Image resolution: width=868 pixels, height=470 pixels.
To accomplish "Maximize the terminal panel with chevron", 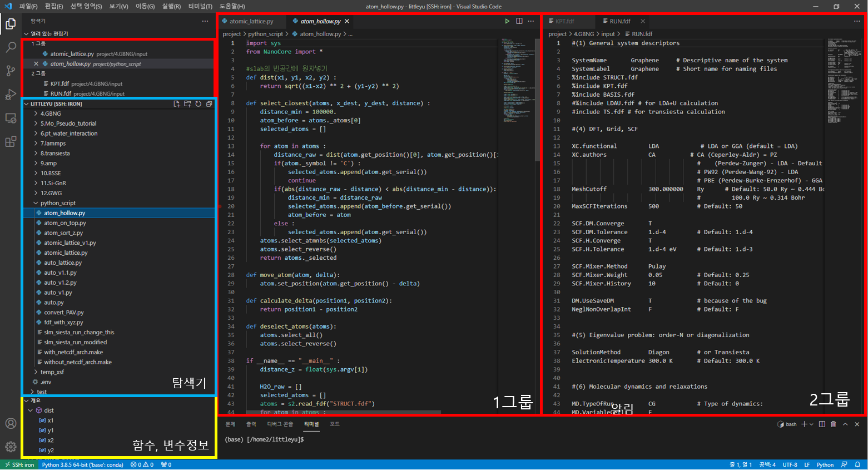I will pos(845,424).
